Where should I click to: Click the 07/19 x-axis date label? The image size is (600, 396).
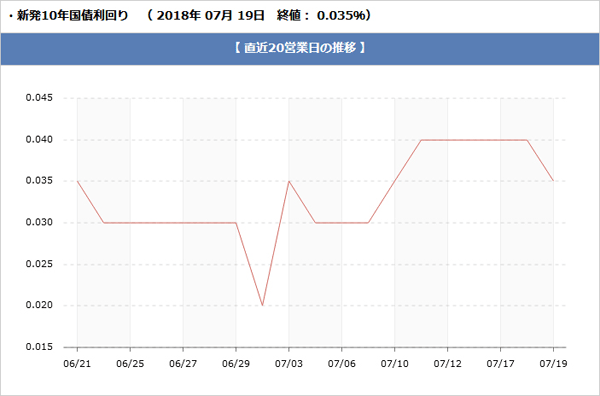(x=553, y=363)
